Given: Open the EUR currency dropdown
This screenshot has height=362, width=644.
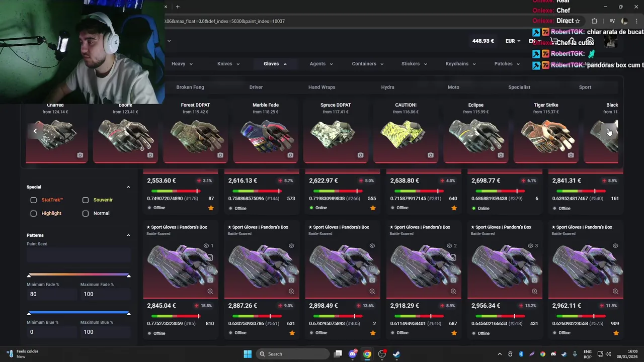Looking at the screenshot, I should click(x=513, y=41).
